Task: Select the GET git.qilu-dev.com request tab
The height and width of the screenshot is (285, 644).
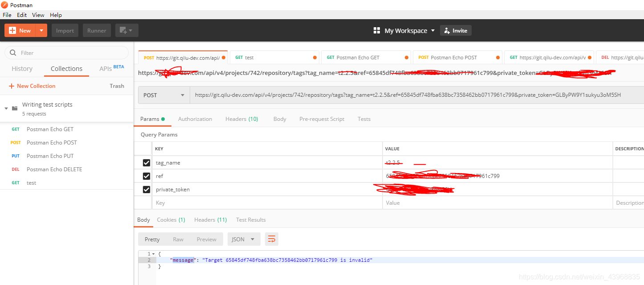Action: (x=549, y=58)
